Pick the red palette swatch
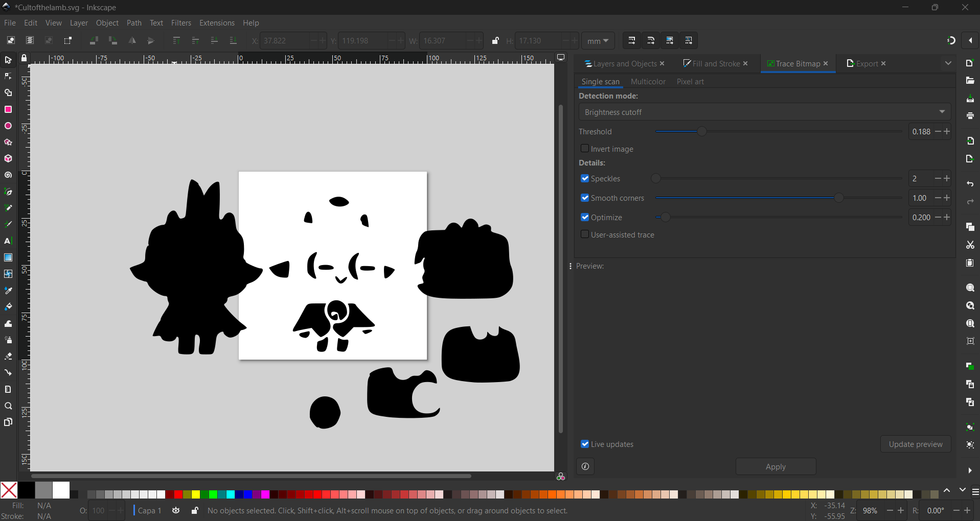Viewport: 980px width, 521px height. point(178,494)
